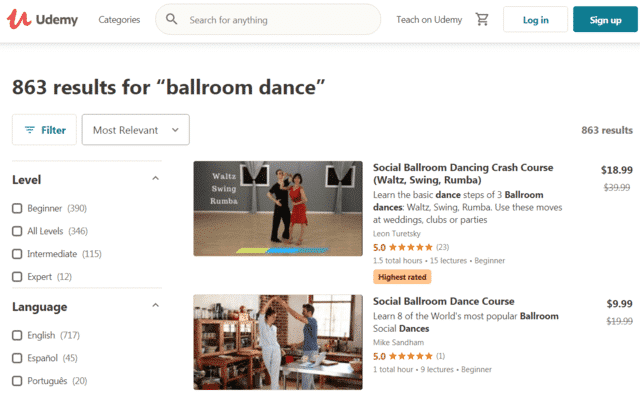Click the crossed-out $19.99 original price

coord(619,321)
